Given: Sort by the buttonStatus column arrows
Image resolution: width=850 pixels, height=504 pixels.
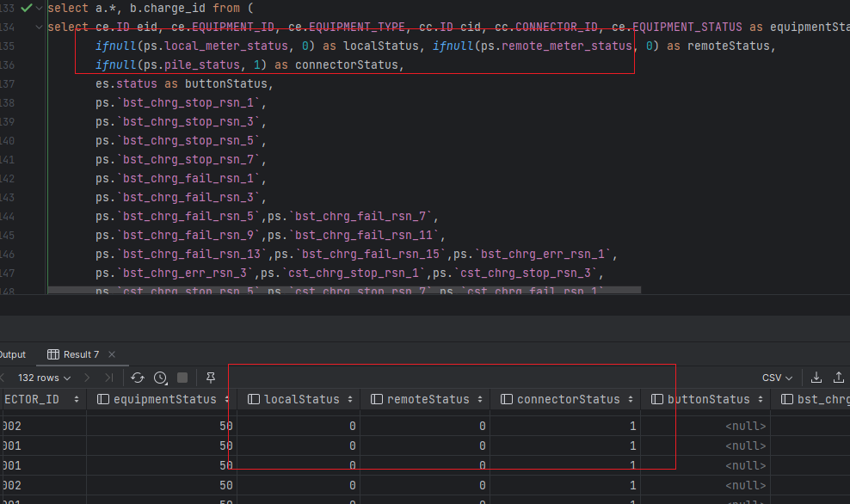Looking at the screenshot, I should 761,399.
